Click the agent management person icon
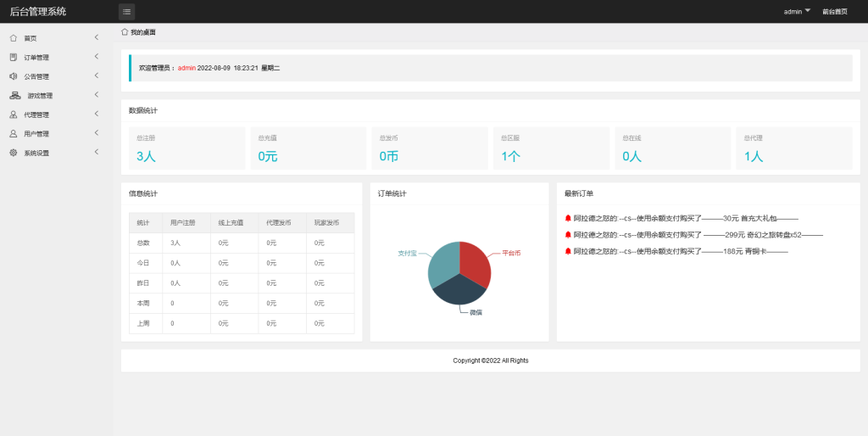The image size is (868, 436). pyautogui.click(x=14, y=115)
